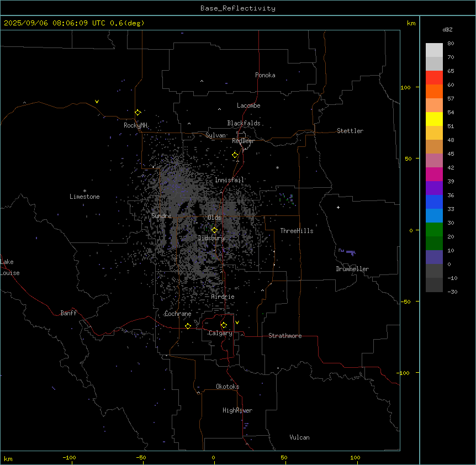
Task: Click the Lacombe city label
Action: point(248,105)
